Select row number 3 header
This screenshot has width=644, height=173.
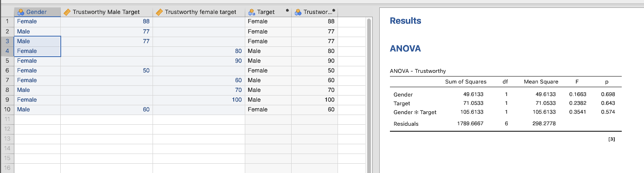pos(7,41)
